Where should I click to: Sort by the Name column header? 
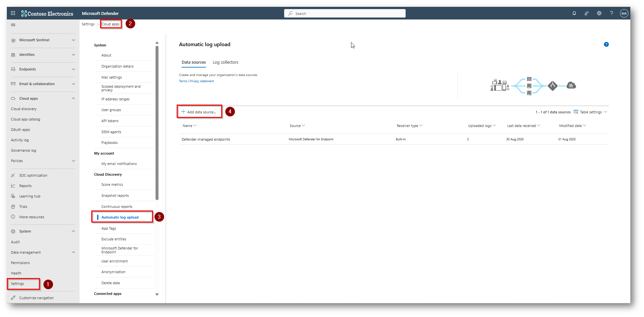click(189, 126)
